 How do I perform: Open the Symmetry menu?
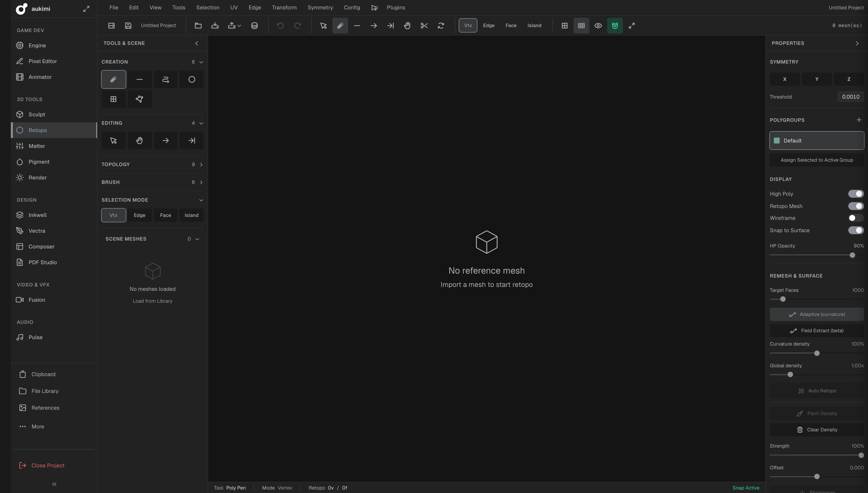(320, 7)
